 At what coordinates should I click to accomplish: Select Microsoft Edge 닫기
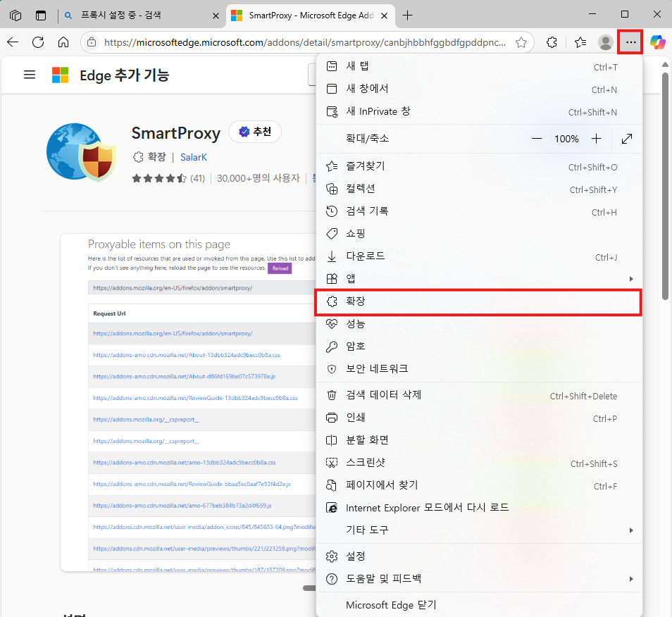[479, 605]
